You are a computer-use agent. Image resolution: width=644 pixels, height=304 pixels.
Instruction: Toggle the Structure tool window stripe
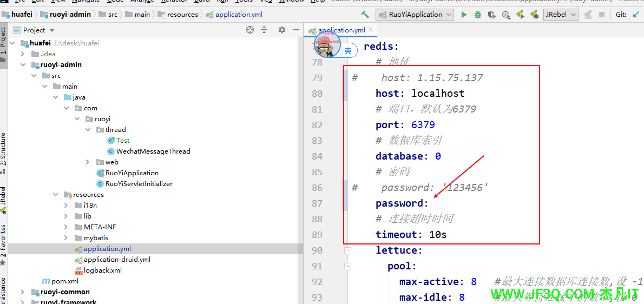(x=3, y=151)
